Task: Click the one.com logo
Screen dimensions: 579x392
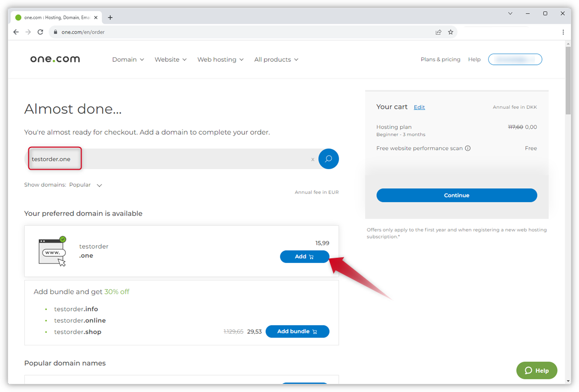Action: click(x=55, y=59)
